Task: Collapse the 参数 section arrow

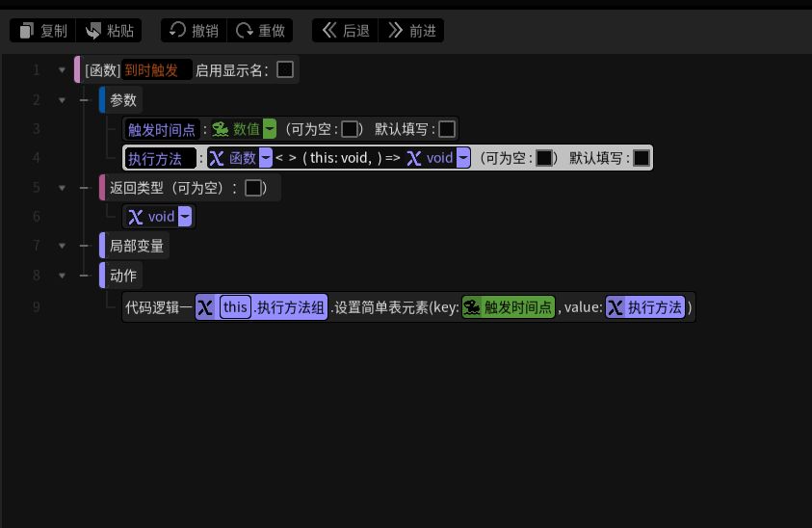Action: pos(62,100)
